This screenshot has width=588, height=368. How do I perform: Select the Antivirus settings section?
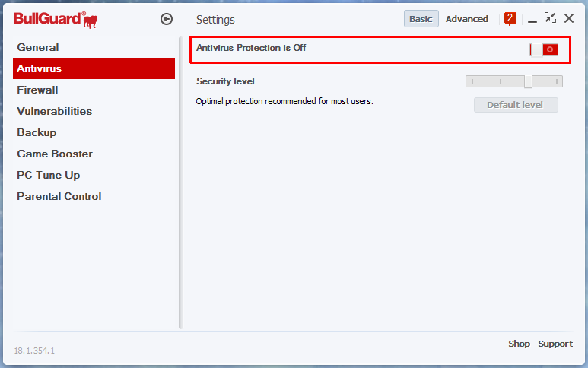coord(94,68)
